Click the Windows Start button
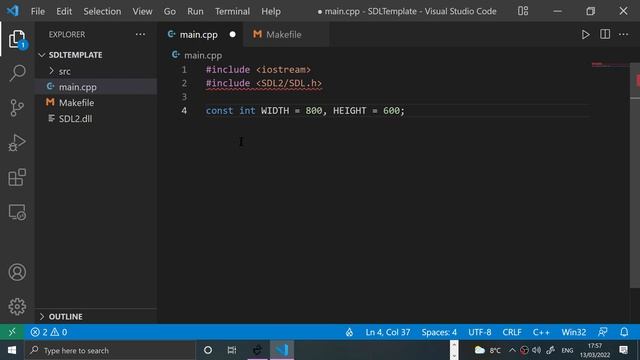Screen dimensions: 640x360 pyautogui.click(x=12, y=350)
